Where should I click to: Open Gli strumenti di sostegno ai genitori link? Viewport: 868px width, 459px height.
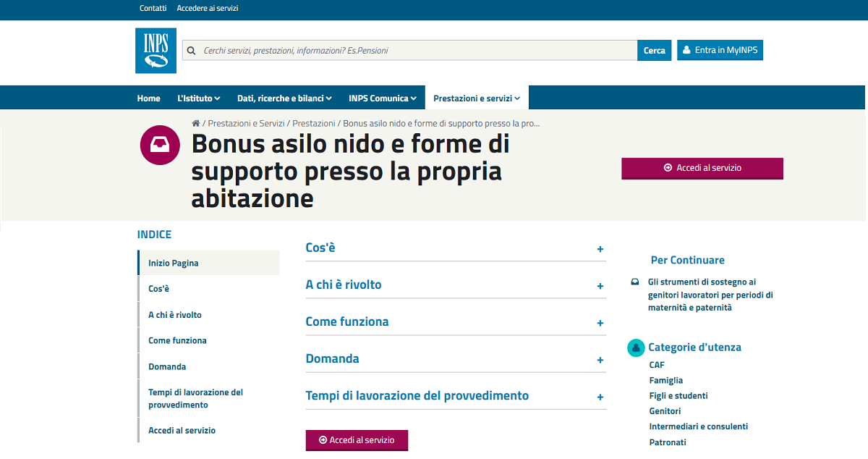710,295
